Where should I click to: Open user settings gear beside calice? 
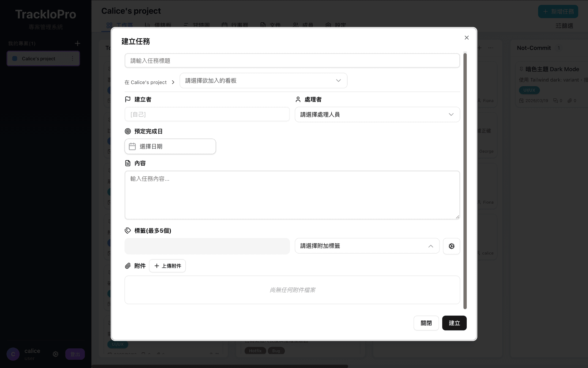(55, 354)
